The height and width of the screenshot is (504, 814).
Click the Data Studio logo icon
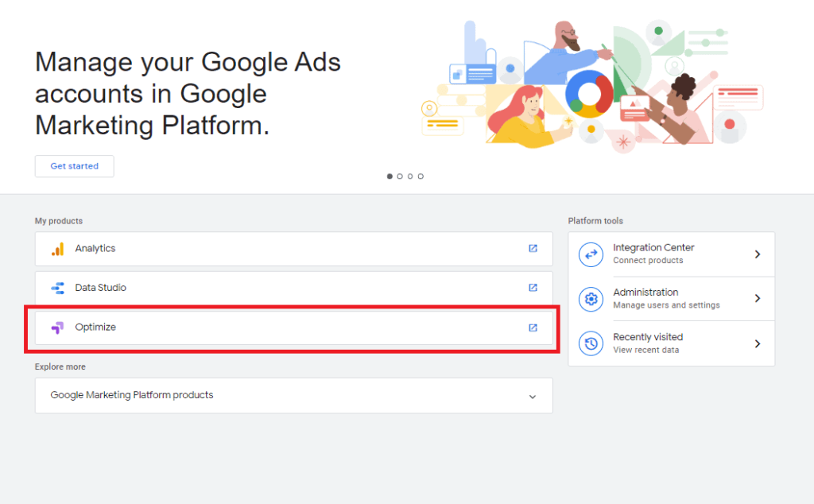point(57,288)
